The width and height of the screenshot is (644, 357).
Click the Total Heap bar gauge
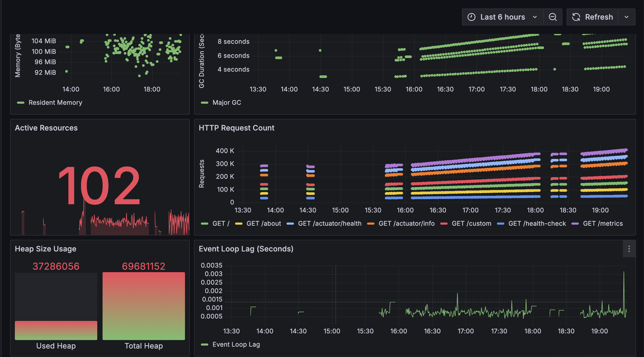pyautogui.click(x=144, y=306)
